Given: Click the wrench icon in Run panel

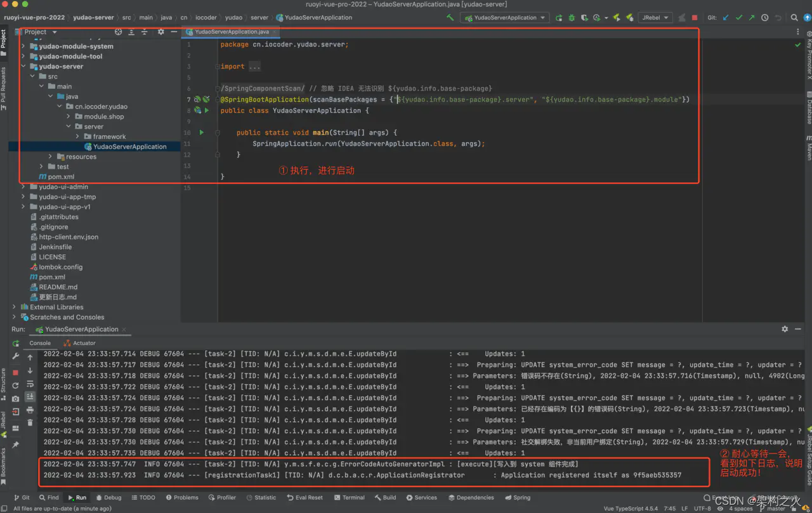Looking at the screenshot, I should click(x=16, y=357).
